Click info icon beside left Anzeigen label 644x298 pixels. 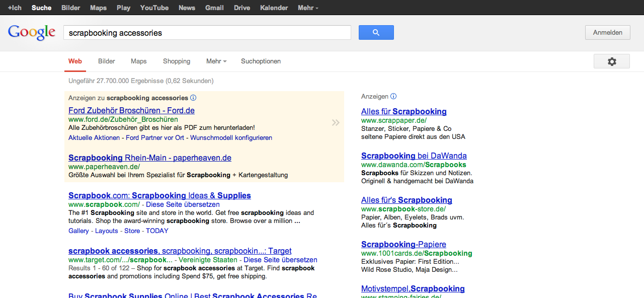(x=193, y=98)
